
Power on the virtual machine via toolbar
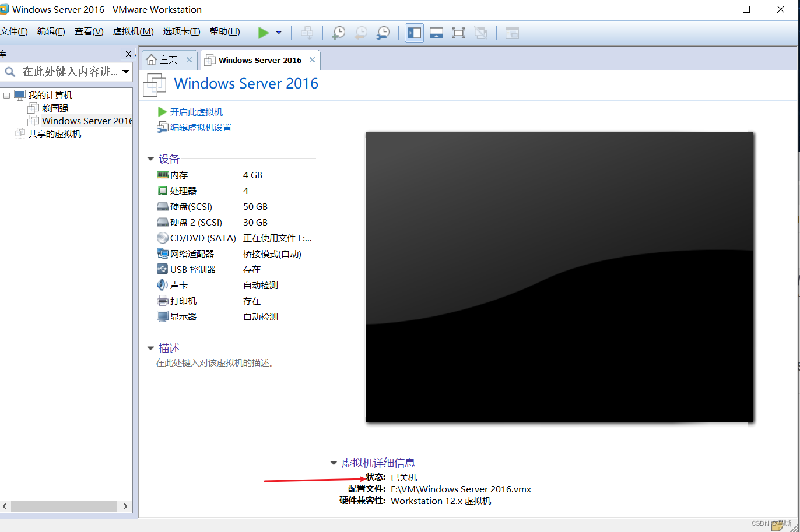(x=264, y=33)
